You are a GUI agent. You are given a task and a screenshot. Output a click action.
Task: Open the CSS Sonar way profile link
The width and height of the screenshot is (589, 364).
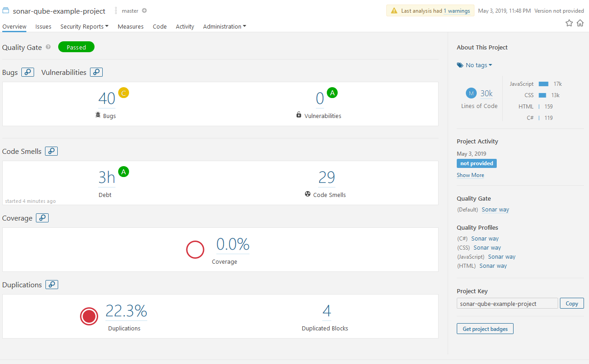487,248
